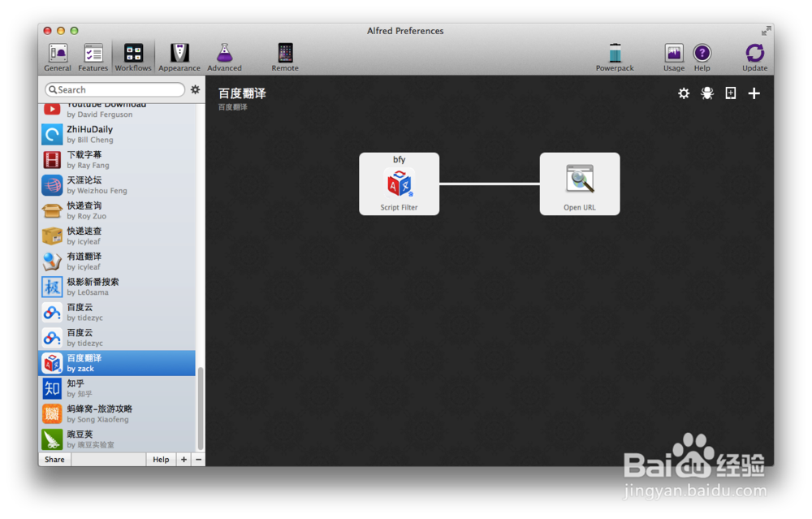812x519 pixels.
Task: Click the 豌豆荚 green icon
Action: [52, 439]
